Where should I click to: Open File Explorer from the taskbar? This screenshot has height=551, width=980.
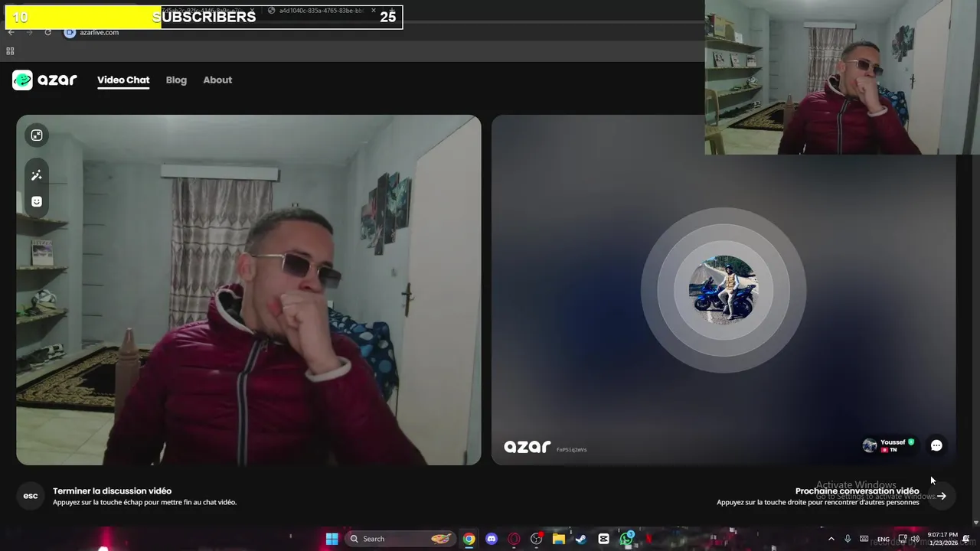[x=559, y=539]
